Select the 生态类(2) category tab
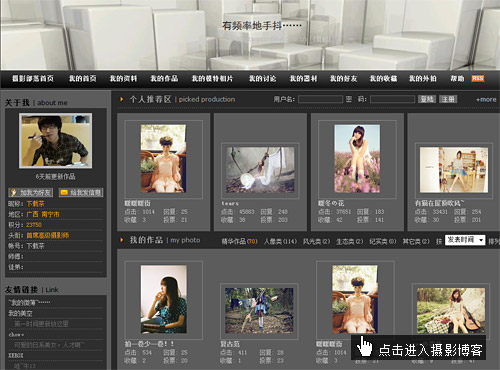 349,241
